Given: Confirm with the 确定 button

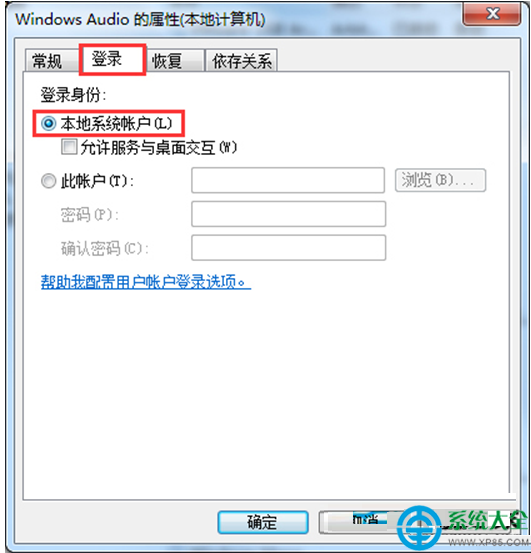Looking at the screenshot, I should tap(263, 522).
